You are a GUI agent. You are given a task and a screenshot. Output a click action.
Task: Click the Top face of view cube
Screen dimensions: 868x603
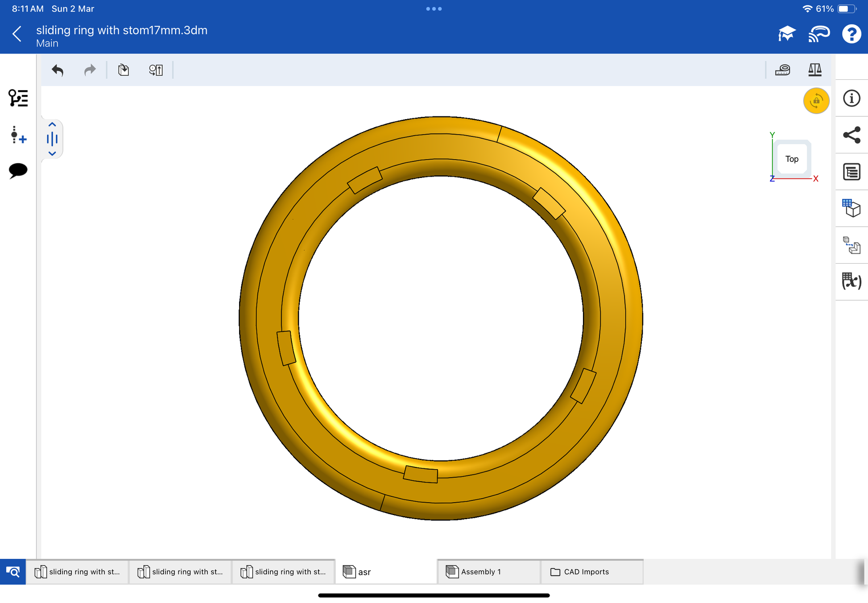(x=792, y=159)
